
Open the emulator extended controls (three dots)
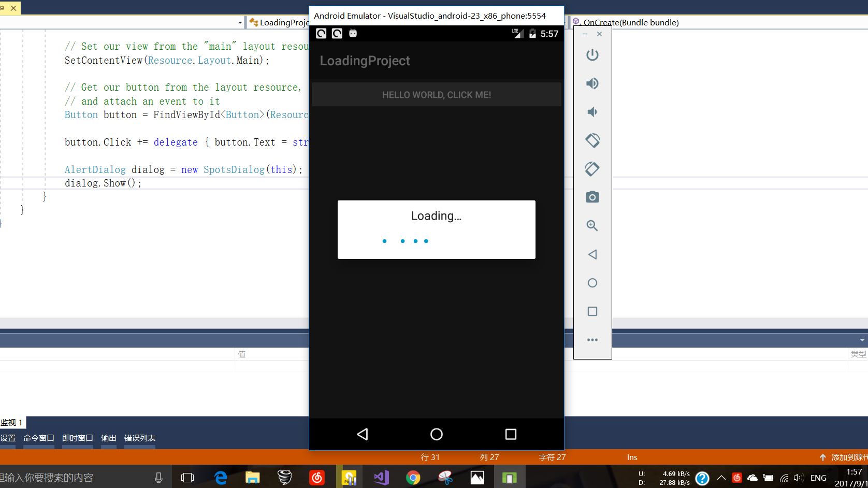tap(592, 340)
